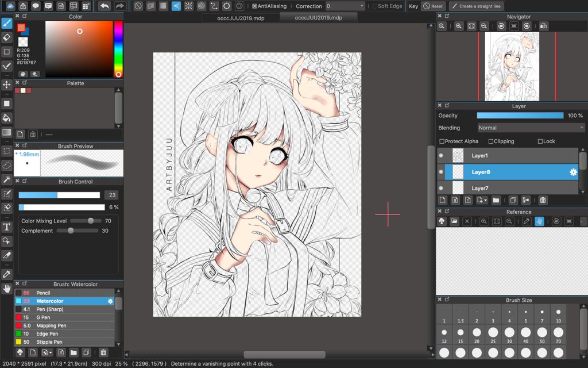Click the canvas horizontal scrollbar
This screenshot has height=368, width=588.
coord(284,354)
